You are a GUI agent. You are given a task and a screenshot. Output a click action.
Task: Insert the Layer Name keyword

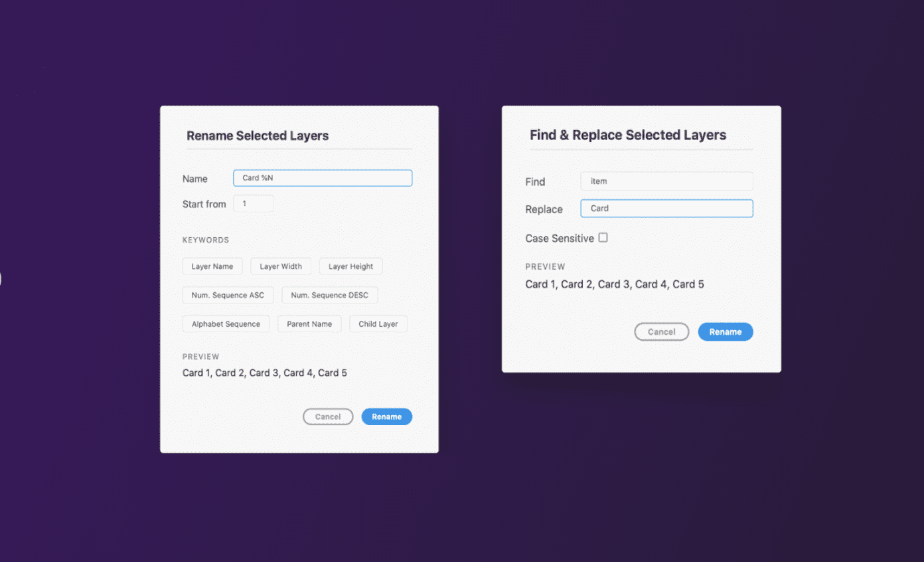pos(212,266)
